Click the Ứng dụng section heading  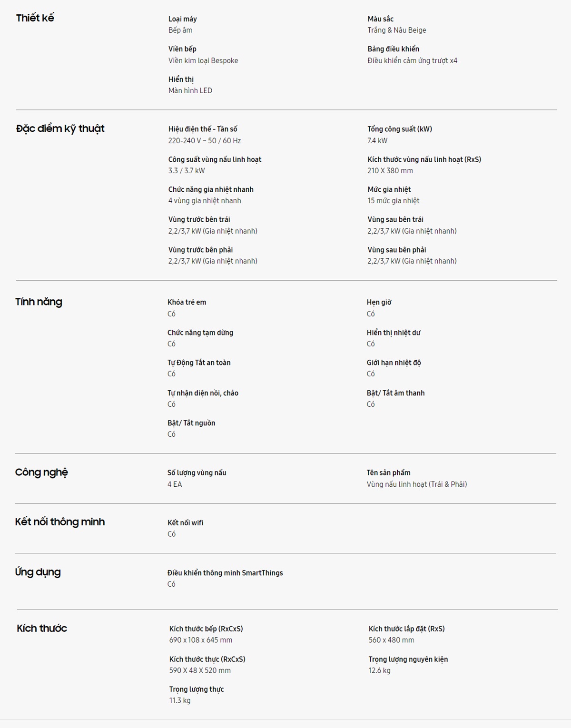(38, 572)
